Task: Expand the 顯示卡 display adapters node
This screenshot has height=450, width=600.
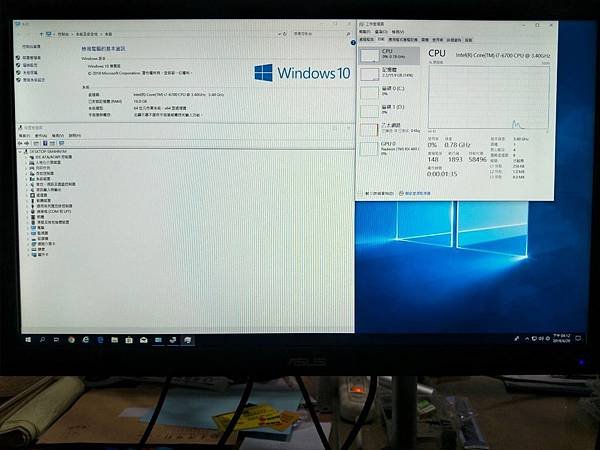Action: click(x=28, y=254)
